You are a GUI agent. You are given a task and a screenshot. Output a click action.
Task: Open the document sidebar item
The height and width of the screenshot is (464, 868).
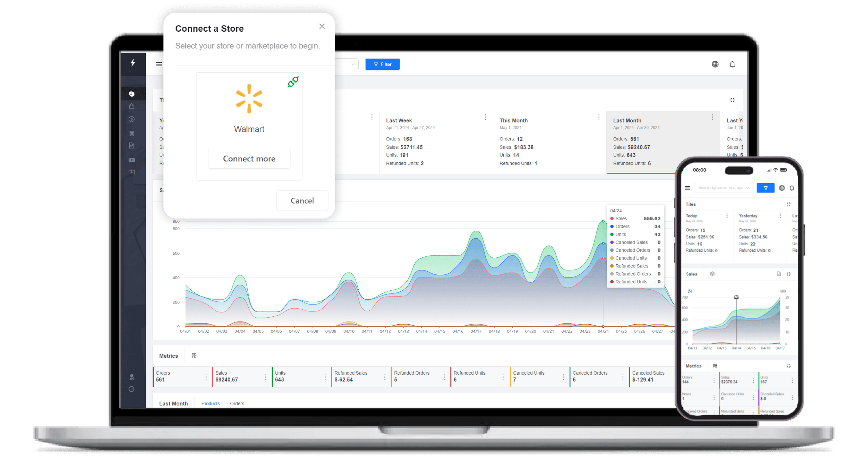[x=132, y=146]
